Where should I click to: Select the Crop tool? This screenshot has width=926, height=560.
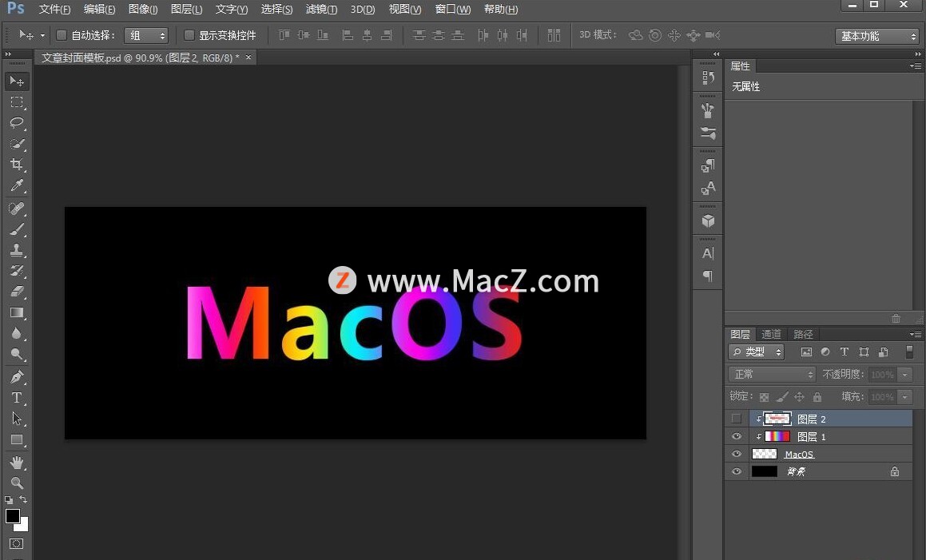pos(17,165)
